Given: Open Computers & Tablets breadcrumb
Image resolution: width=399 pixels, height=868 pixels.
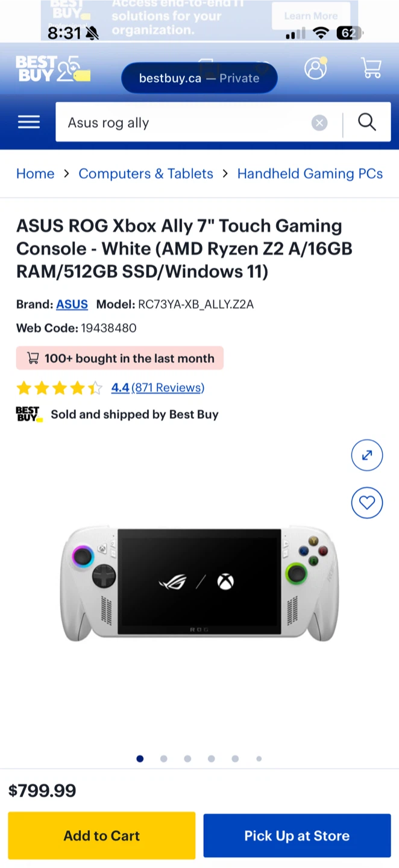Looking at the screenshot, I should pos(146,174).
